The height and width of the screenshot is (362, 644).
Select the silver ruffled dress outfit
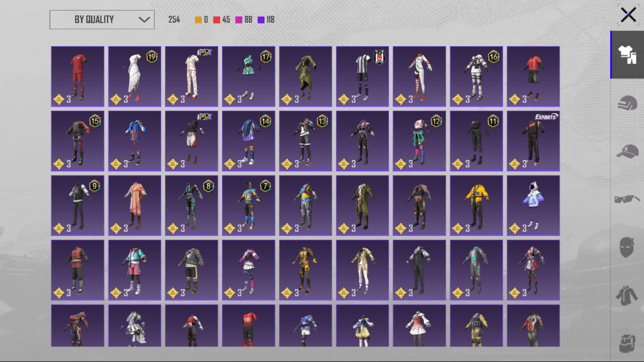(x=135, y=325)
